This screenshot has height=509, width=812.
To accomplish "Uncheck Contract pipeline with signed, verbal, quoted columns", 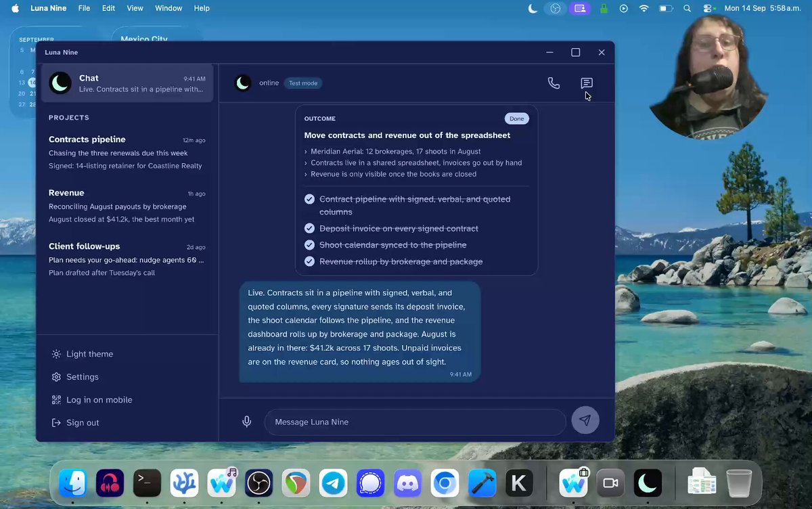I will coord(309,199).
